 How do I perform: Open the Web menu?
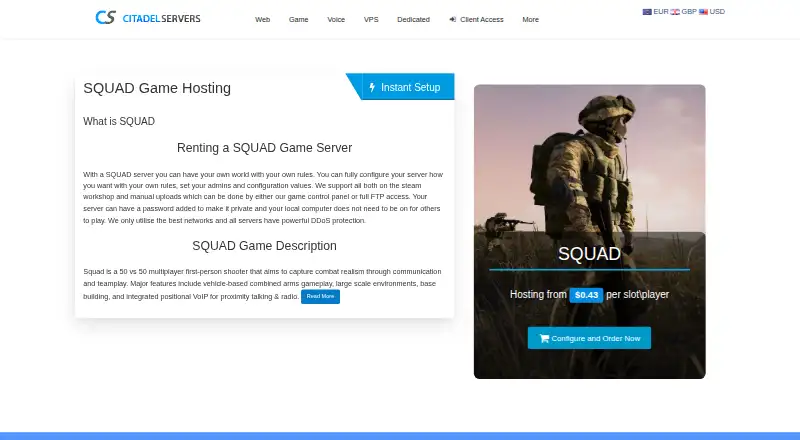(x=262, y=19)
